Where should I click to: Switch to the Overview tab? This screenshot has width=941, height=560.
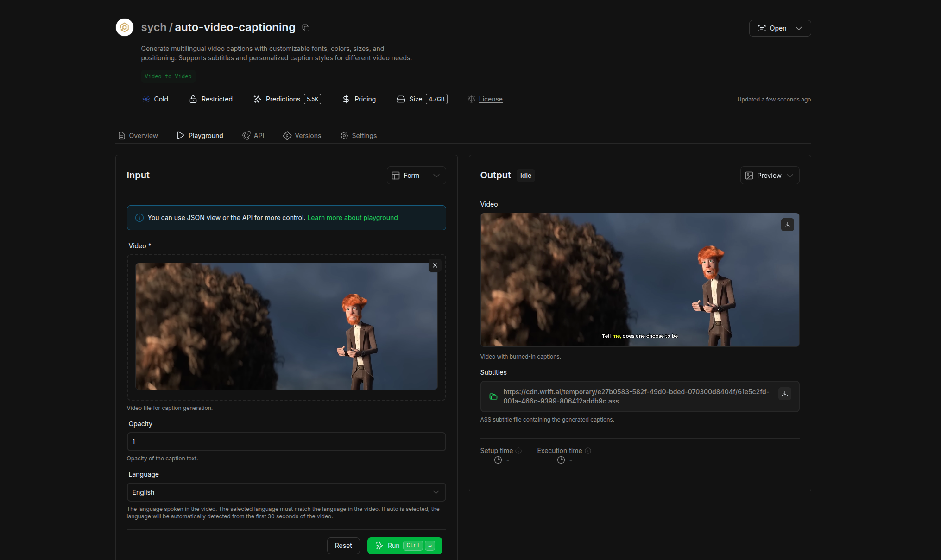point(138,136)
